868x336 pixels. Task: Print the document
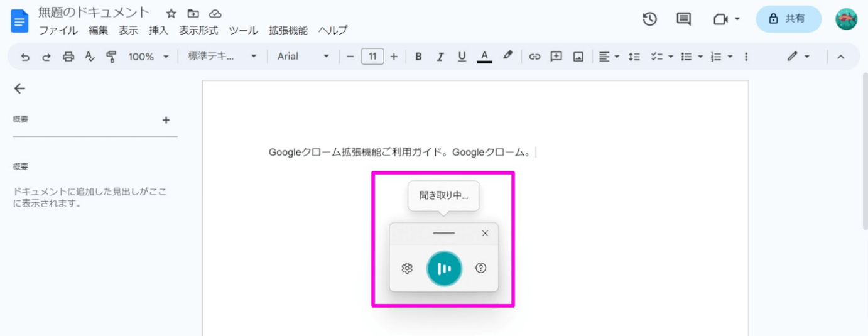pyautogui.click(x=68, y=57)
